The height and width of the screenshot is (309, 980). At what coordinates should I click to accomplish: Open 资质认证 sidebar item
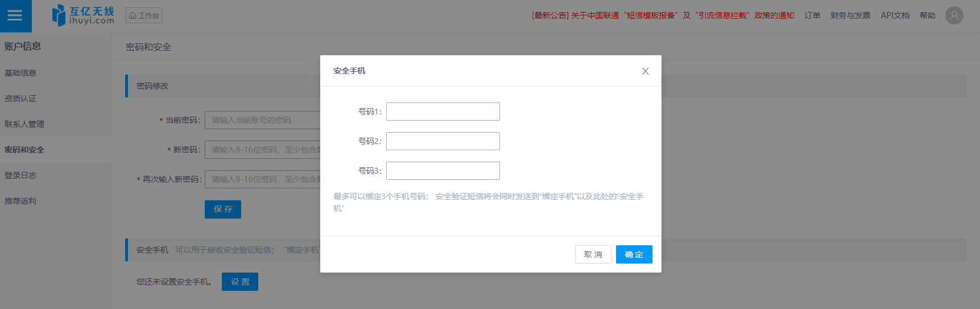[20, 98]
